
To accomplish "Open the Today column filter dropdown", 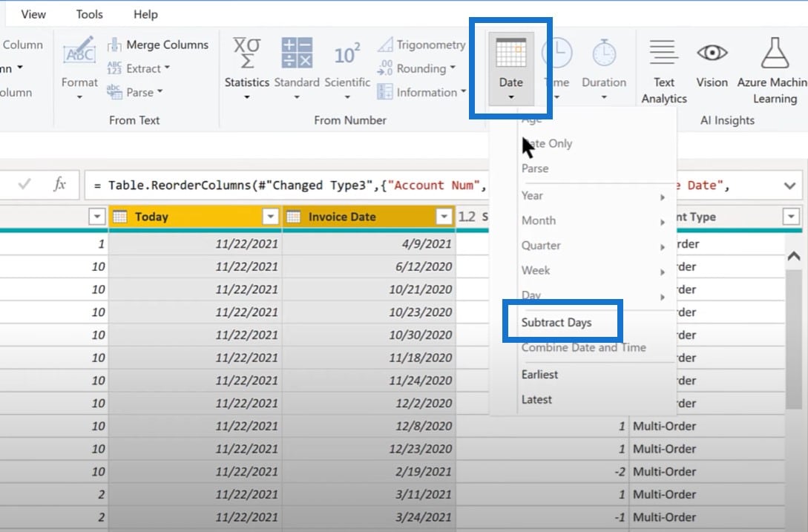I will [x=270, y=217].
